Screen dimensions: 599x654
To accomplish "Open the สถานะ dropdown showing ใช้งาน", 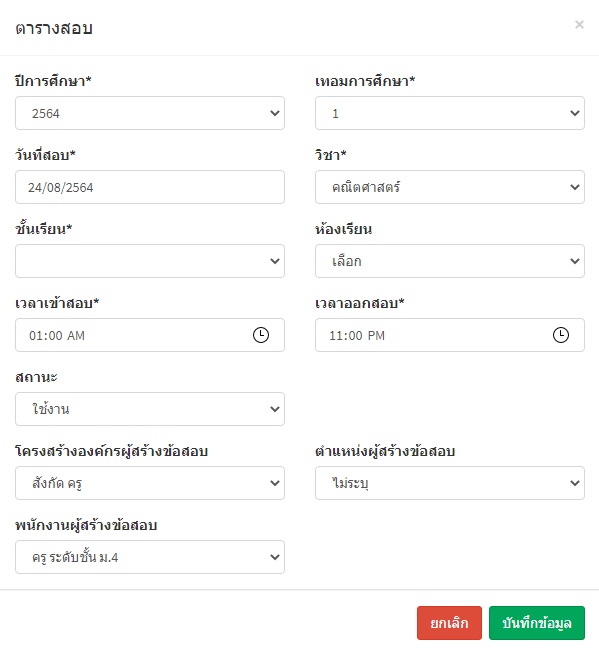I will click(150, 409).
